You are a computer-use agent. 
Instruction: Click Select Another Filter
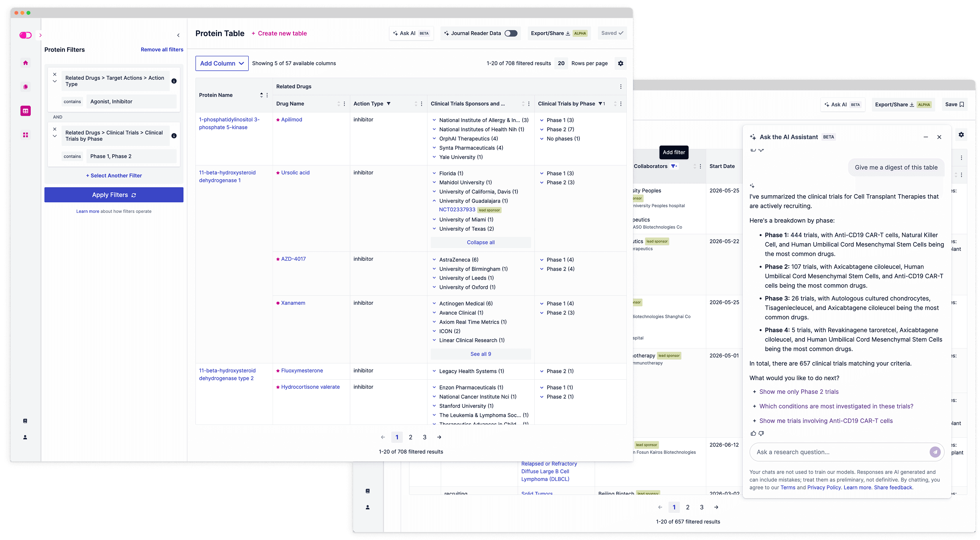114,176
